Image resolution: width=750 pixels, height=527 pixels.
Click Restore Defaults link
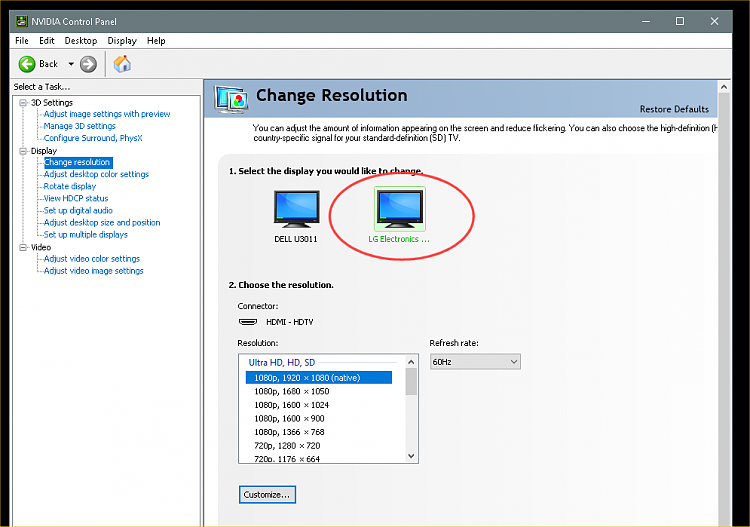tap(674, 109)
